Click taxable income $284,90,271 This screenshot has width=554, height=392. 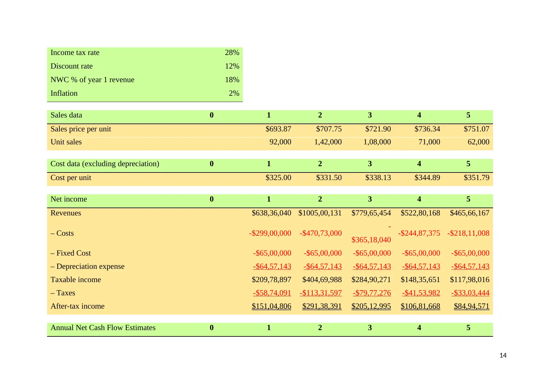pos(371,280)
